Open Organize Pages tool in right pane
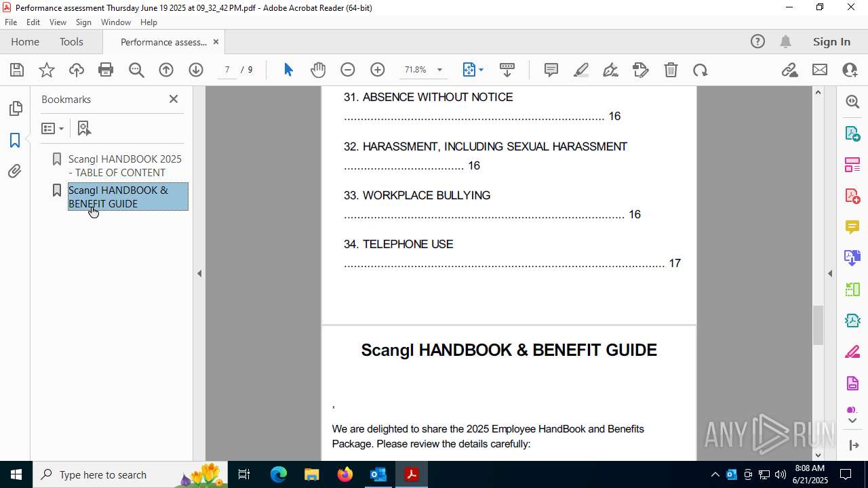 click(x=852, y=164)
